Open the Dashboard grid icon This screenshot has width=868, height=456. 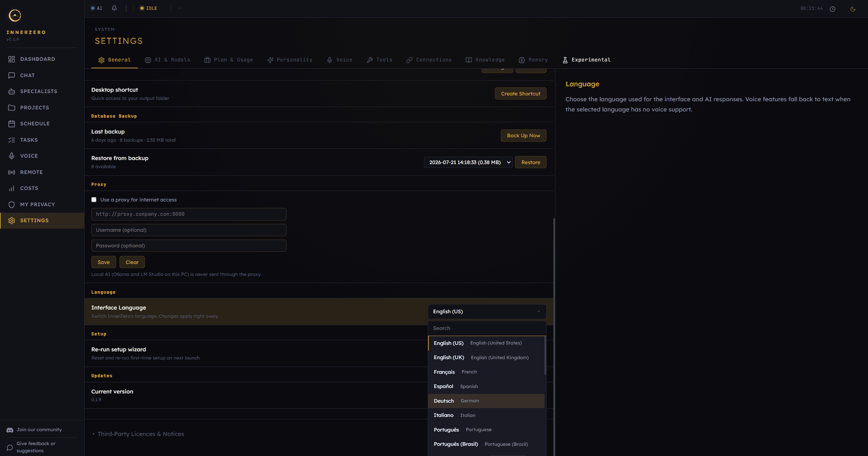pos(12,59)
